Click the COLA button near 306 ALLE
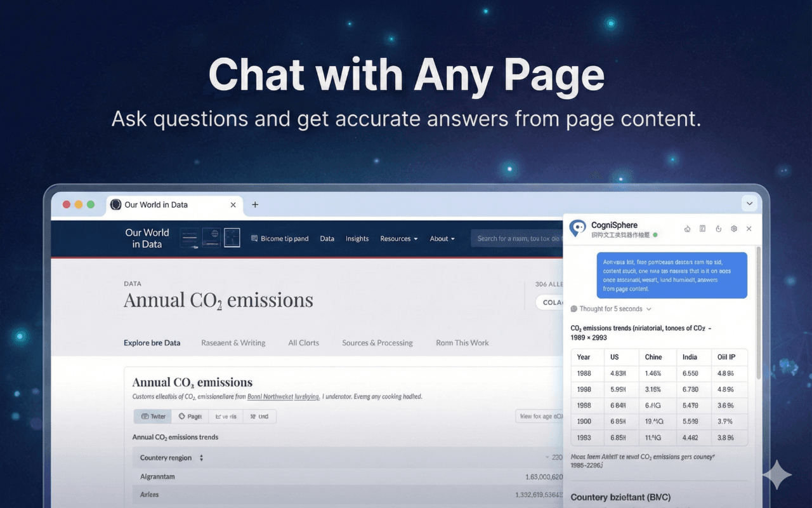 point(549,302)
